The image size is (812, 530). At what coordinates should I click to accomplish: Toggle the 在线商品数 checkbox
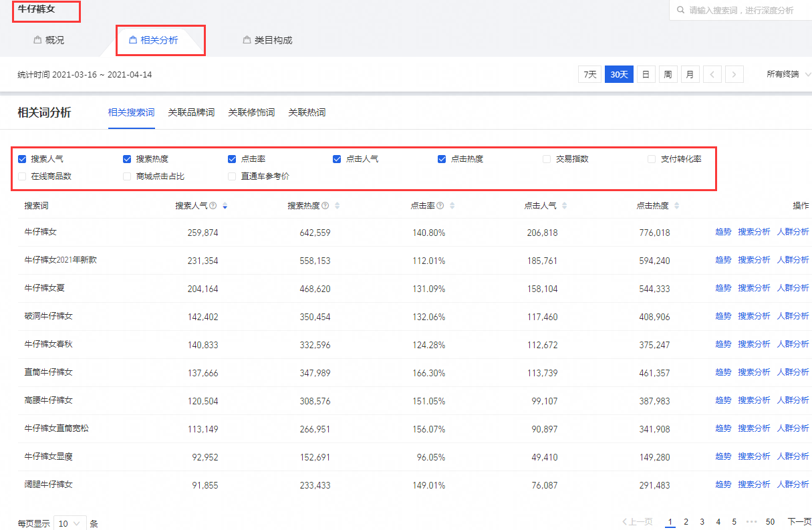point(22,176)
